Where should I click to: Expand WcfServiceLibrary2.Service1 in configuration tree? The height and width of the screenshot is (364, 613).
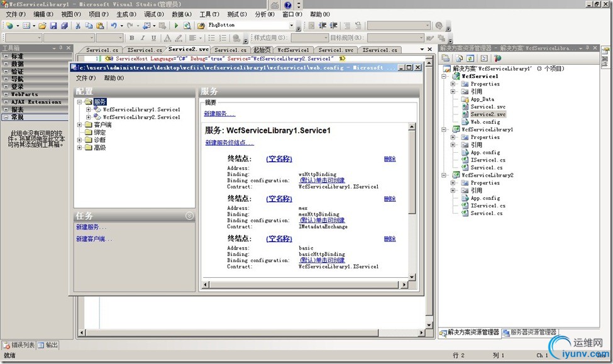[89, 117]
